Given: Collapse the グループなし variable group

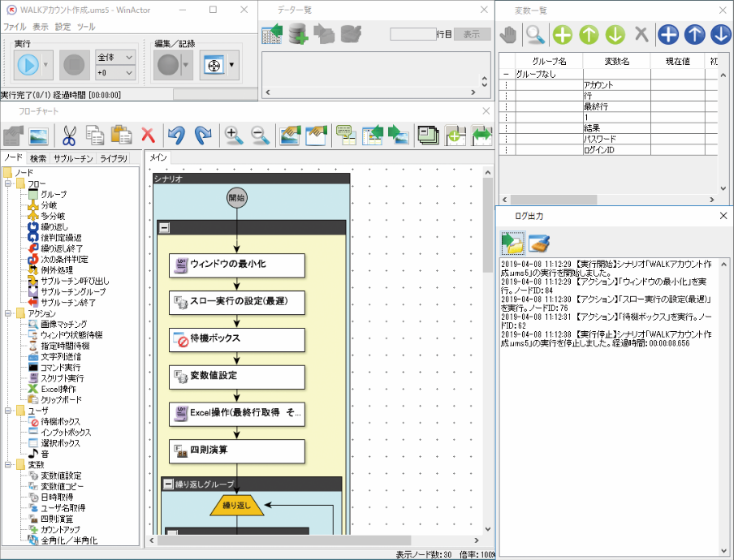Looking at the screenshot, I should (x=506, y=75).
